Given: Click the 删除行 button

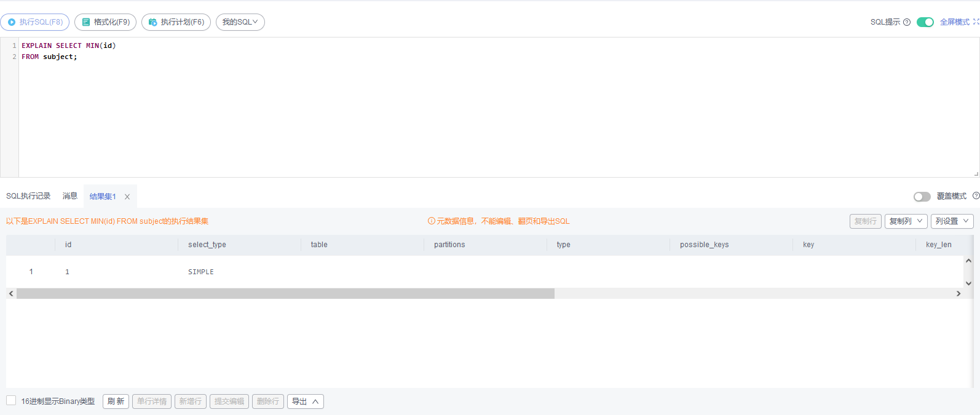Looking at the screenshot, I should point(268,401).
